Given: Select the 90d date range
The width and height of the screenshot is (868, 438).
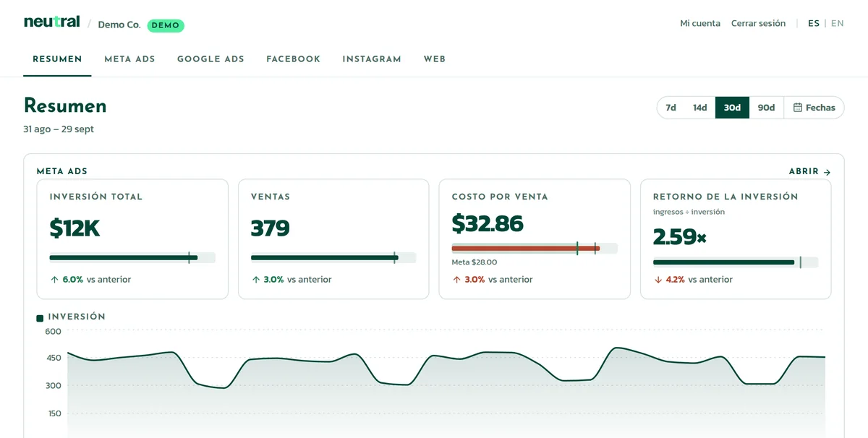Looking at the screenshot, I should [766, 108].
